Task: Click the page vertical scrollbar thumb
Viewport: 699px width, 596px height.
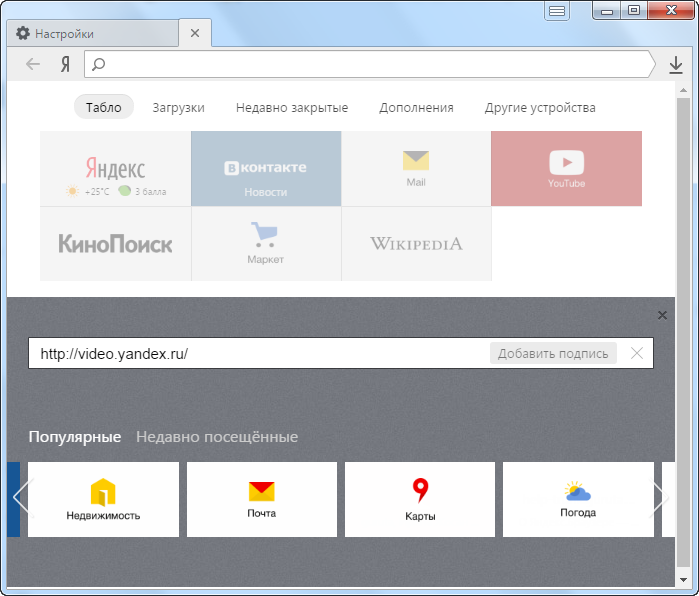Action: (683, 332)
